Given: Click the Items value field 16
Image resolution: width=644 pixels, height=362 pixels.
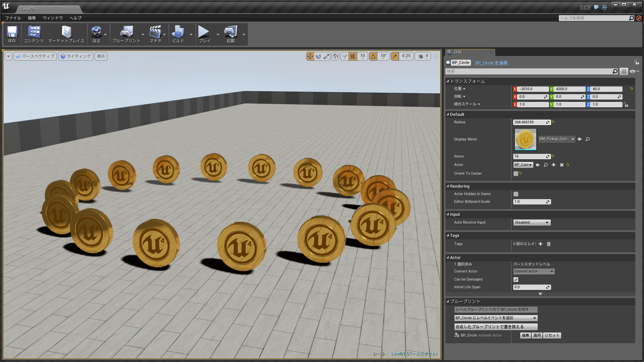Looking at the screenshot, I should tap(532, 157).
